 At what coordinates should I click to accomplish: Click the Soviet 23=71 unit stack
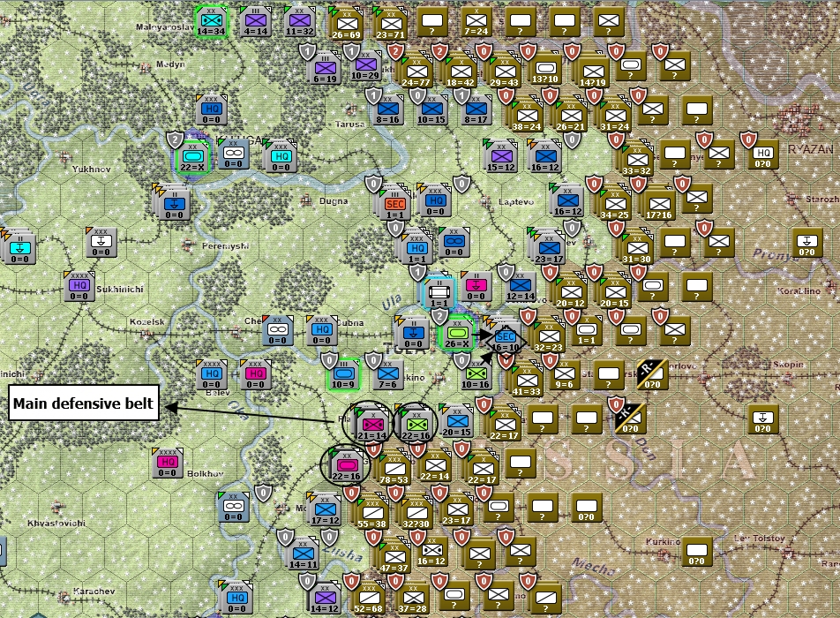tap(390, 25)
